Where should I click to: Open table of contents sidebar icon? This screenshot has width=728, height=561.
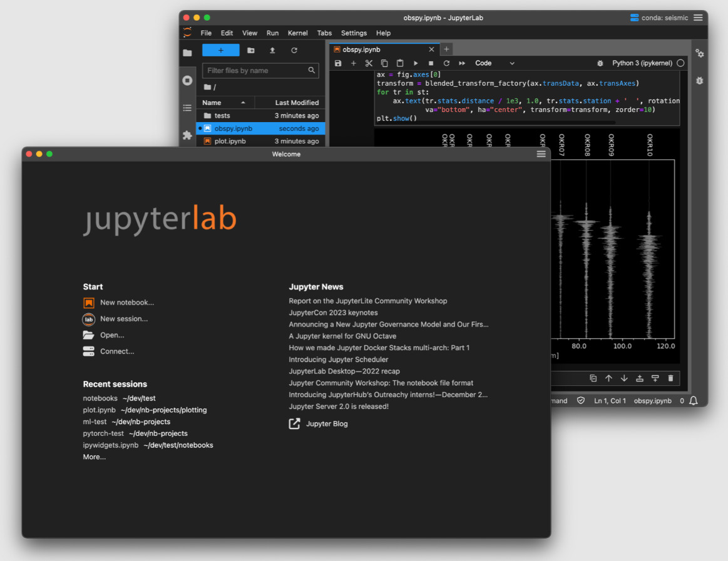click(x=187, y=108)
